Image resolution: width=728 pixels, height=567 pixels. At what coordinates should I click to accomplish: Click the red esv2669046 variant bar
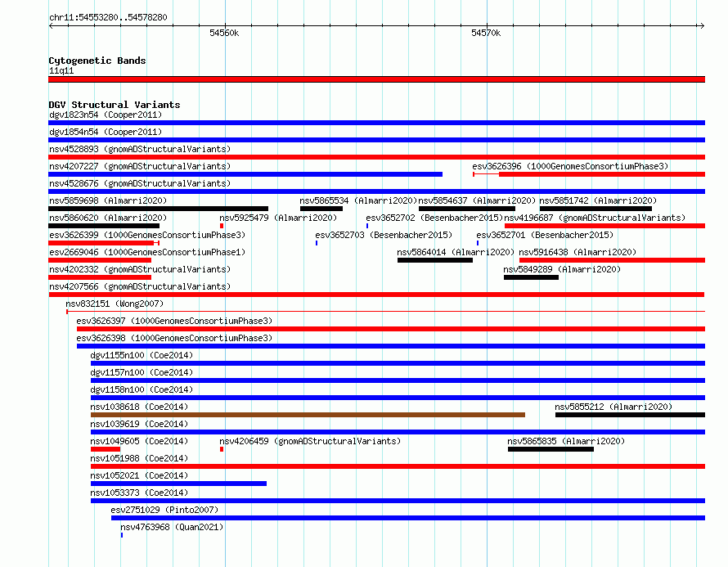coord(100,260)
